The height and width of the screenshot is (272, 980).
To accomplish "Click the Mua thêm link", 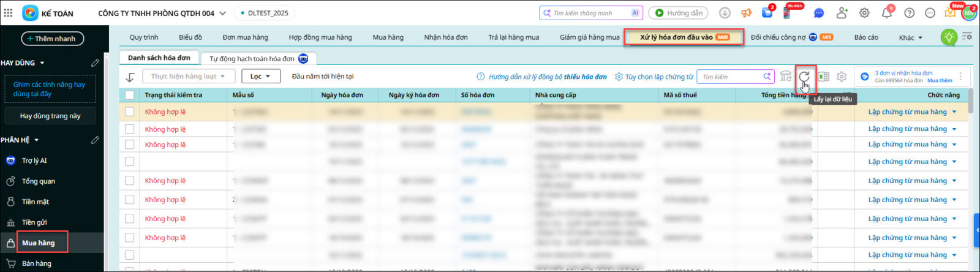I will pos(940,80).
